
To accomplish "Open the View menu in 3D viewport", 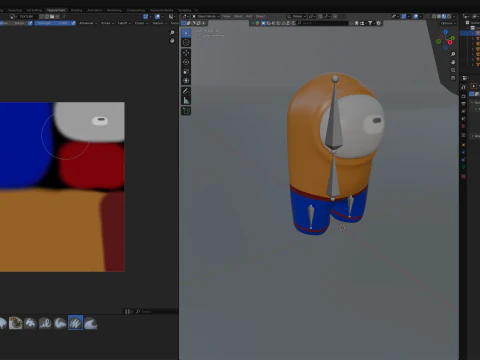I will (x=226, y=16).
